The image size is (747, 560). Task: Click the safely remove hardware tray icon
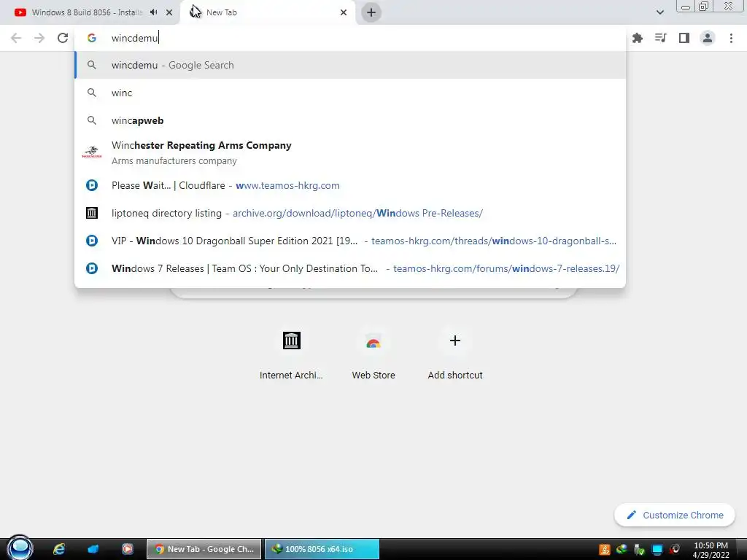pos(639,550)
